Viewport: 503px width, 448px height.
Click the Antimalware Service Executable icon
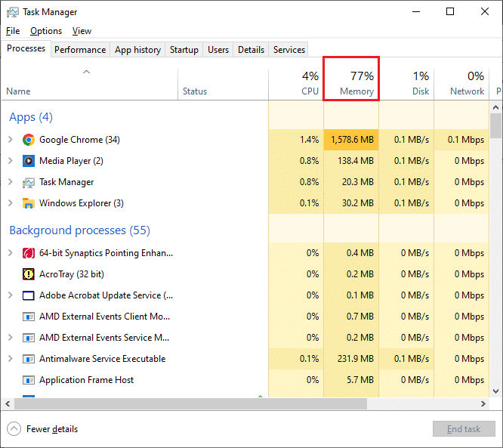pos(29,359)
